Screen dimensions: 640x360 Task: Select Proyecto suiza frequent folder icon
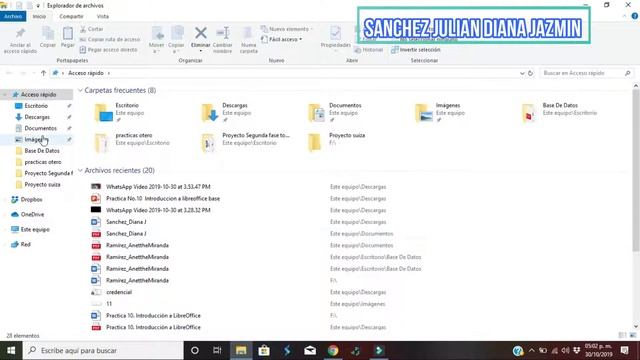(315, 142)
